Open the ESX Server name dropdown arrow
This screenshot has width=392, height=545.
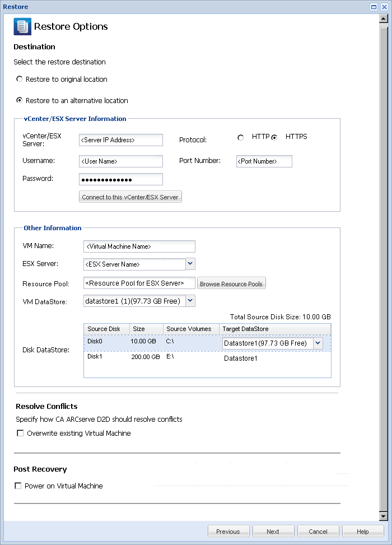(190, 264)
